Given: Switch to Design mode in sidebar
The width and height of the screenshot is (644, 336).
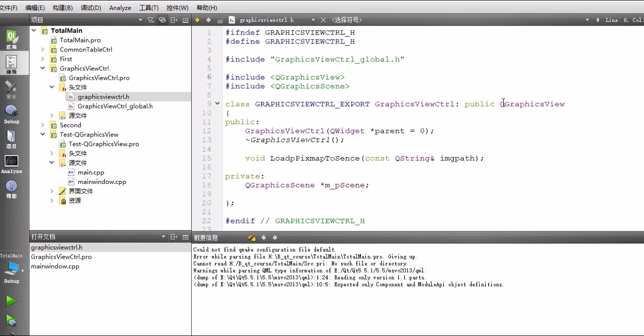Looking at the screenshot, I should click(11, 89).
